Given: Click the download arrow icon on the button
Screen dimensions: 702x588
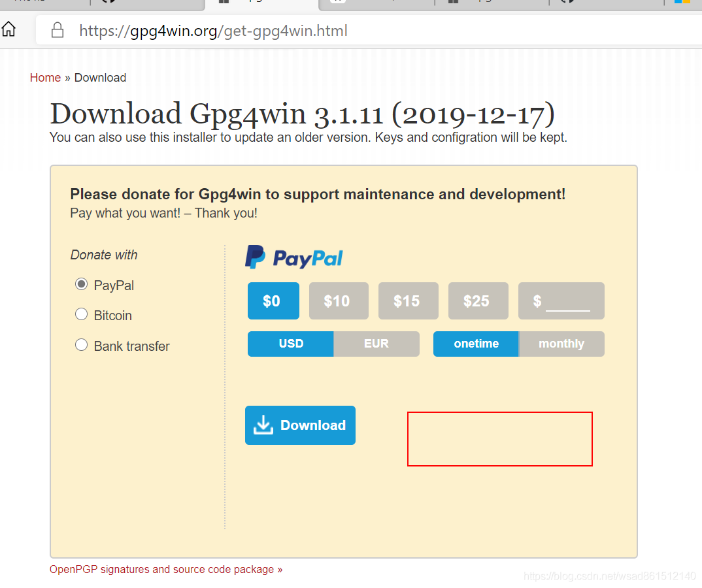Looking at the screenshot, I should [263, 425].
